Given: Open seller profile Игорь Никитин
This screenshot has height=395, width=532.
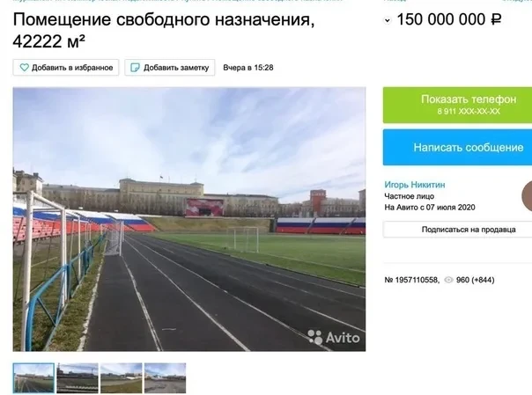Looking at the screenshot, I should [x=415, y=185].
